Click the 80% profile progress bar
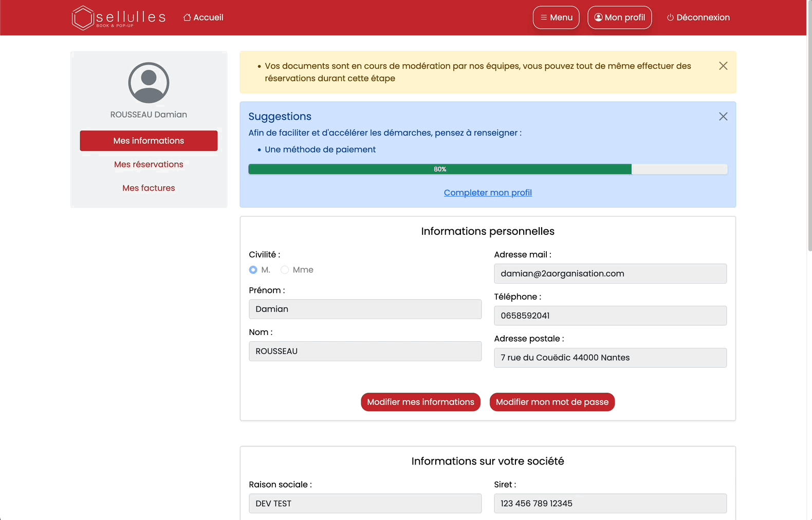 [488, 169]
